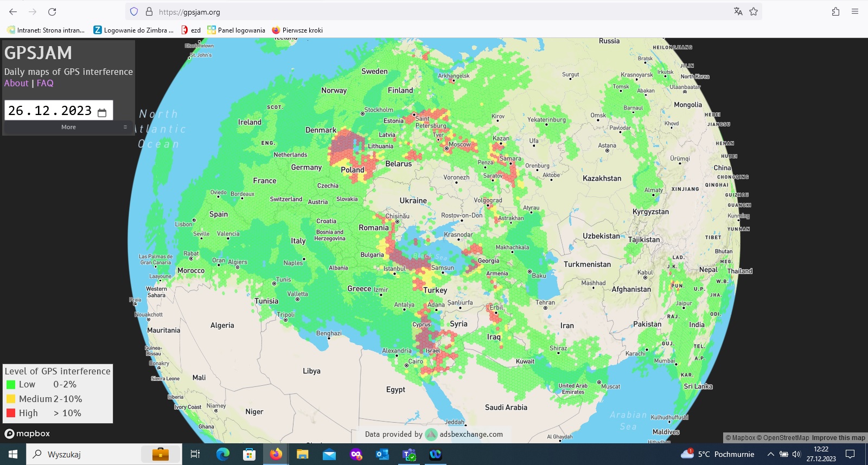Click the site padlock security icon
The image size is (868, 465).
click(x=149, y=11)
